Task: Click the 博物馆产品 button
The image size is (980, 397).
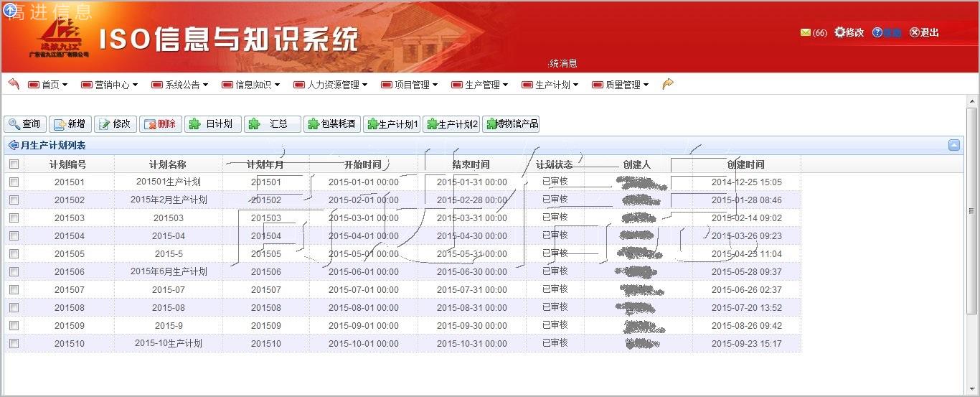Action: click(x=511, y=124)
